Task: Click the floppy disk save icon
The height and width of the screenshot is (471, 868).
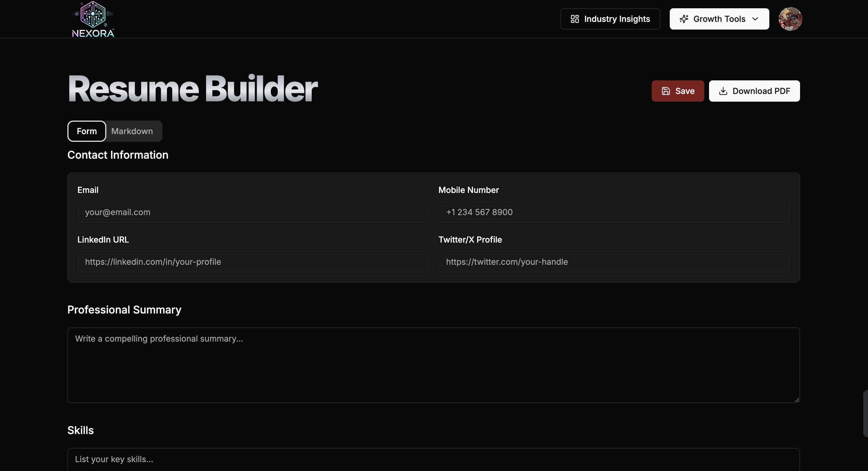Action: click(x=666, y=91)
